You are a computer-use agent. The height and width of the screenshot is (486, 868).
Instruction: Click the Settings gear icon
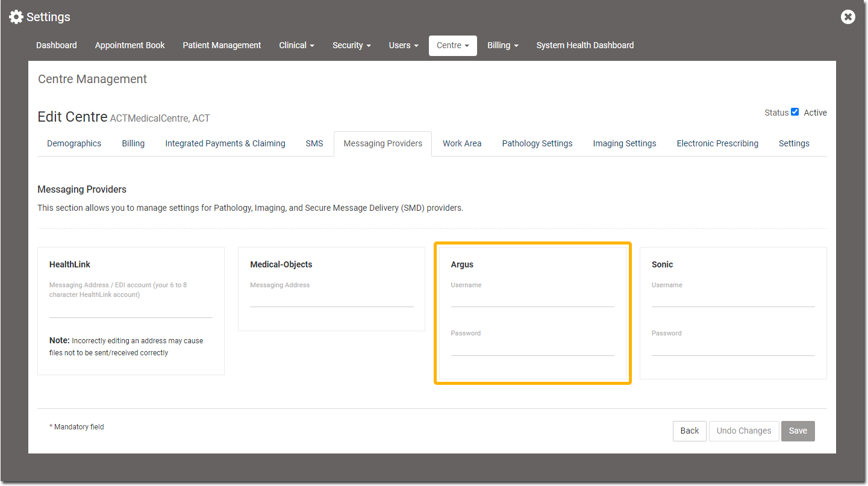pyautogui.click(x=16, y=17)
